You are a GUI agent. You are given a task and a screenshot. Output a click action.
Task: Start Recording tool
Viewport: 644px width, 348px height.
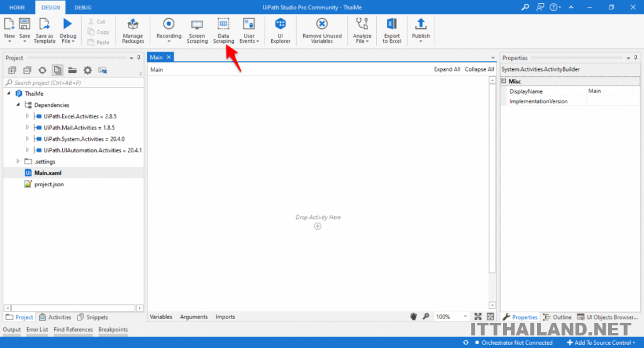click(169, 30)
